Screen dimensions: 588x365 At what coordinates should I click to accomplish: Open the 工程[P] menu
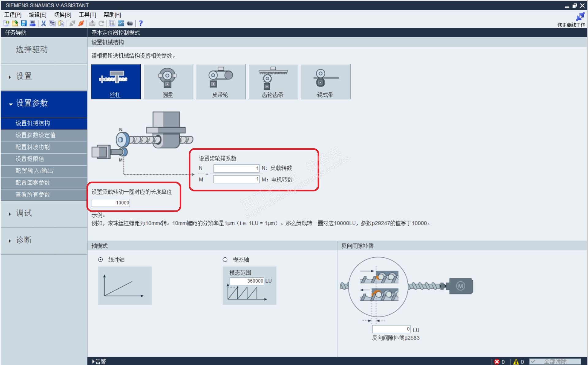point(13,15)
